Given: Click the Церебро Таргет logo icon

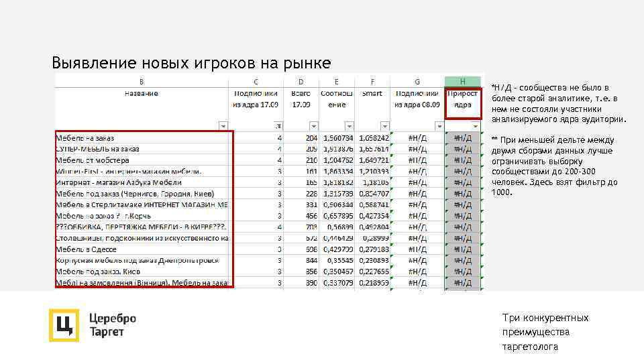Looking at the screenshot, I should [64, 325].
